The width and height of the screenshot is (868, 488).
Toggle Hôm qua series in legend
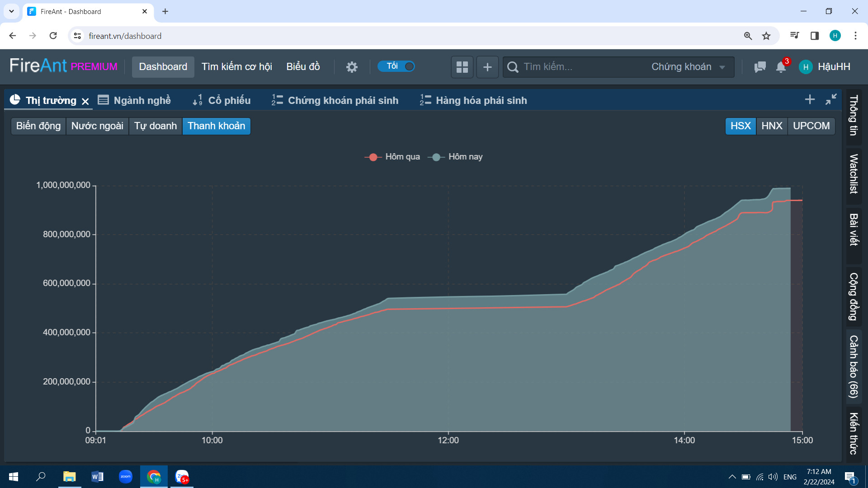392,157
